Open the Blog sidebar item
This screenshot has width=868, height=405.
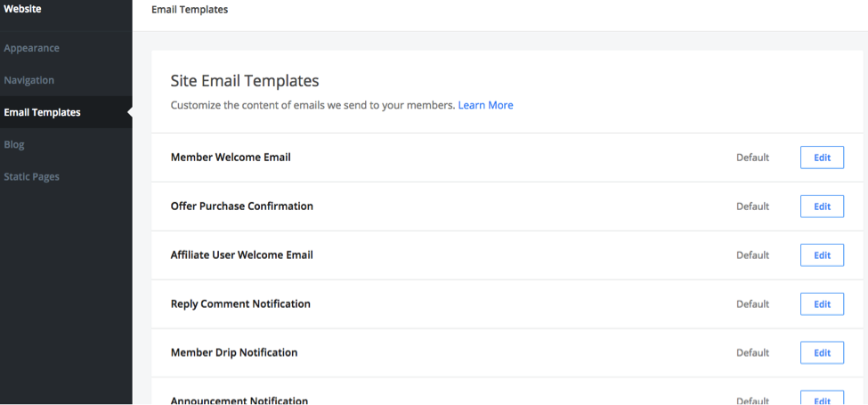(x=14, y=144)
